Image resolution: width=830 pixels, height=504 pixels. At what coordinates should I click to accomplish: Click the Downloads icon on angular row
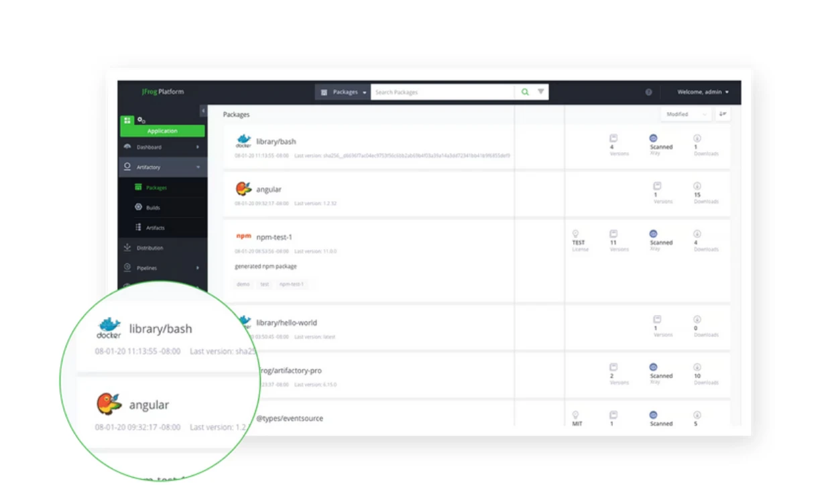click(697, 186)
